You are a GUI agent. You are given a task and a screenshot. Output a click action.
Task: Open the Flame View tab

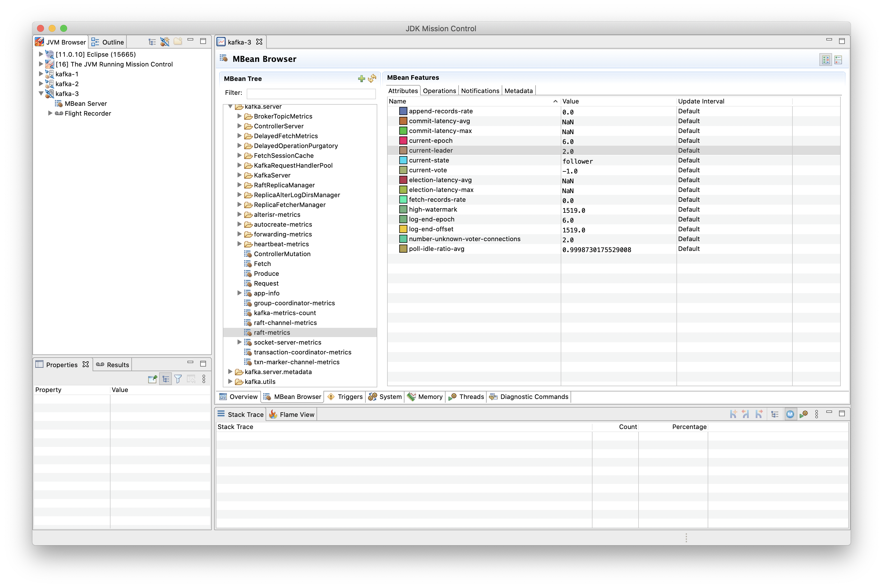pyautogui.click(x=292, y=414)
